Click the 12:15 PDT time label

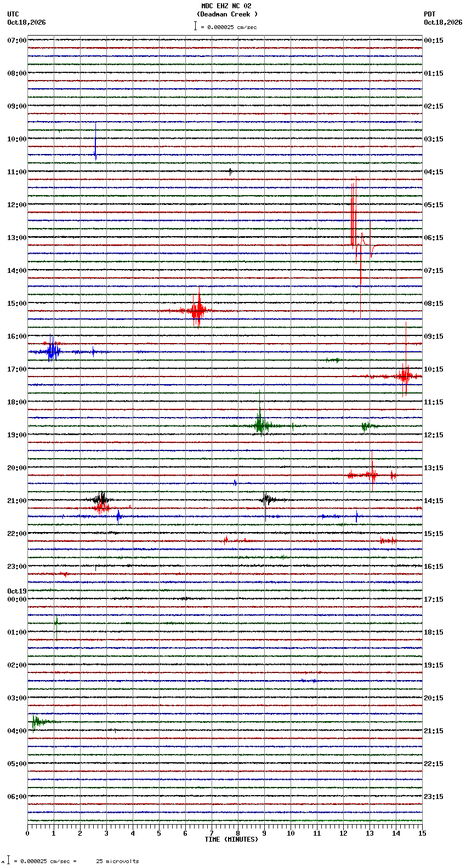(x=434, y=435)
